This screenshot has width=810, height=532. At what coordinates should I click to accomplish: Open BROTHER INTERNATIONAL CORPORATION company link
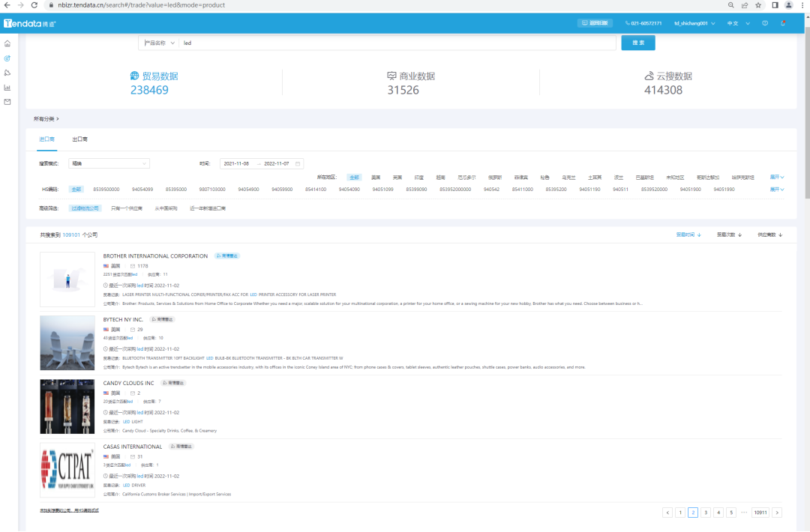pyautogui.click(x=155, y=256)
